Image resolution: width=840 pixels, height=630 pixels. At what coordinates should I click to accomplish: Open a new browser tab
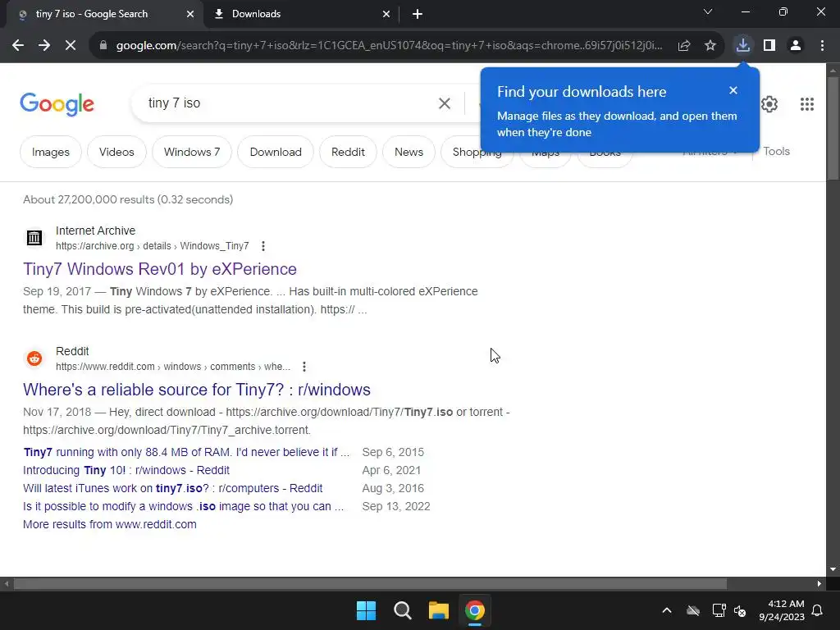418,14
